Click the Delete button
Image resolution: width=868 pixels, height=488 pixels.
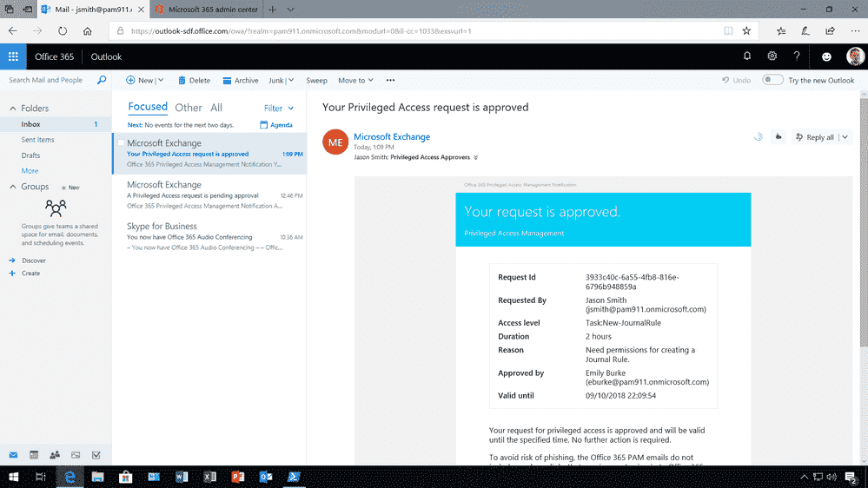pos(195,80)
